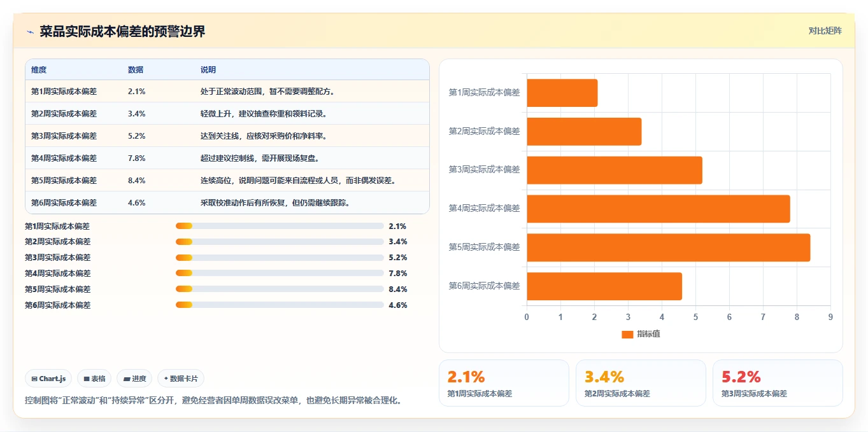Click the chart bar for 第4周实际成本偏差
This screenshot has width=868, height=432.
658,209
